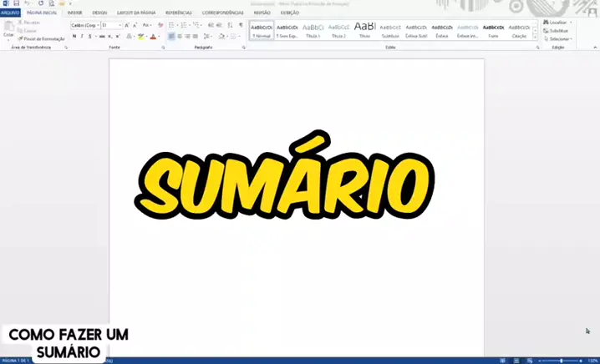Click the show paragraph marks icon
Viewport: 600px width, 364px height.
tap(241, 26)
